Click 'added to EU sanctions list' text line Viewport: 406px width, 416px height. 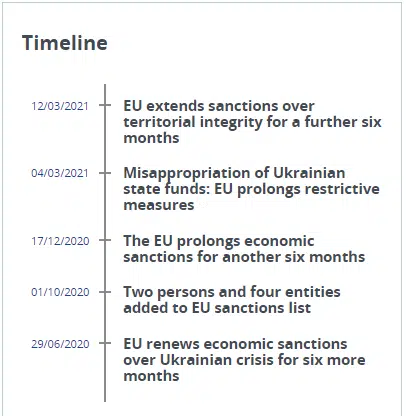click(217, 308)
